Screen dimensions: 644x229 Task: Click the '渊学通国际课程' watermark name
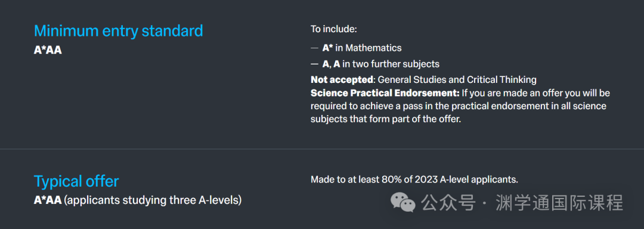(x=559, y=202)
